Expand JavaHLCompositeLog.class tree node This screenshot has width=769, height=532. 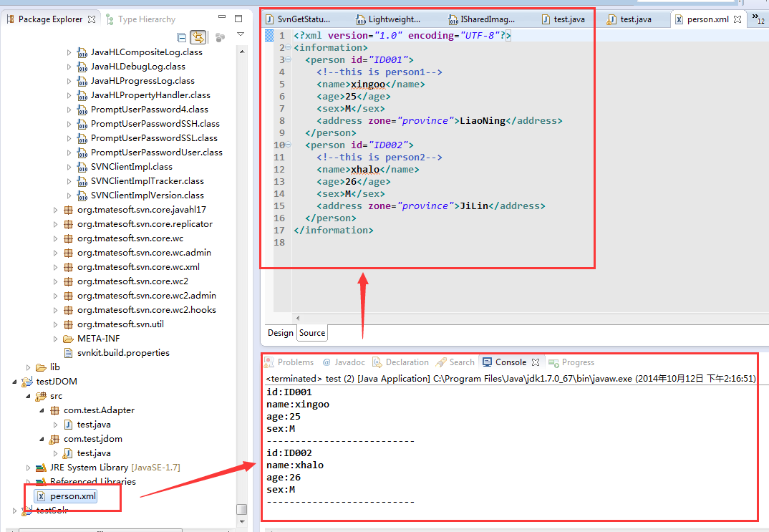tap(69, 52)
